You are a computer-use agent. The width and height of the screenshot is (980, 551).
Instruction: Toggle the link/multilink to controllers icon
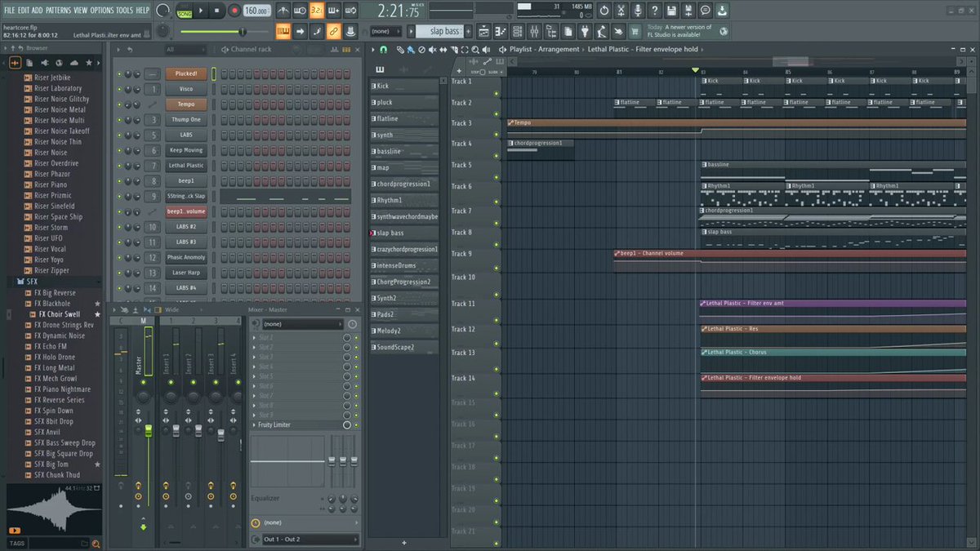pos(333,31)
